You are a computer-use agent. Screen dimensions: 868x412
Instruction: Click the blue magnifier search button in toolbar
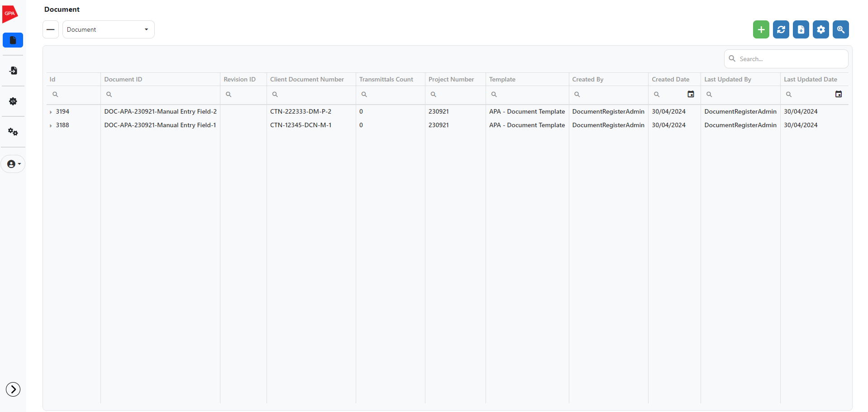point(840,29)
